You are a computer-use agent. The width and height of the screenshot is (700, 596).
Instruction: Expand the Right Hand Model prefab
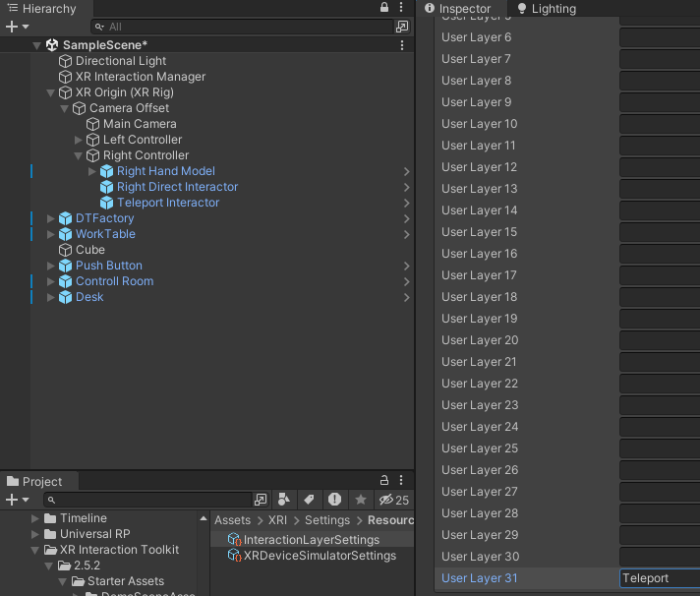[x=92, y=171]
